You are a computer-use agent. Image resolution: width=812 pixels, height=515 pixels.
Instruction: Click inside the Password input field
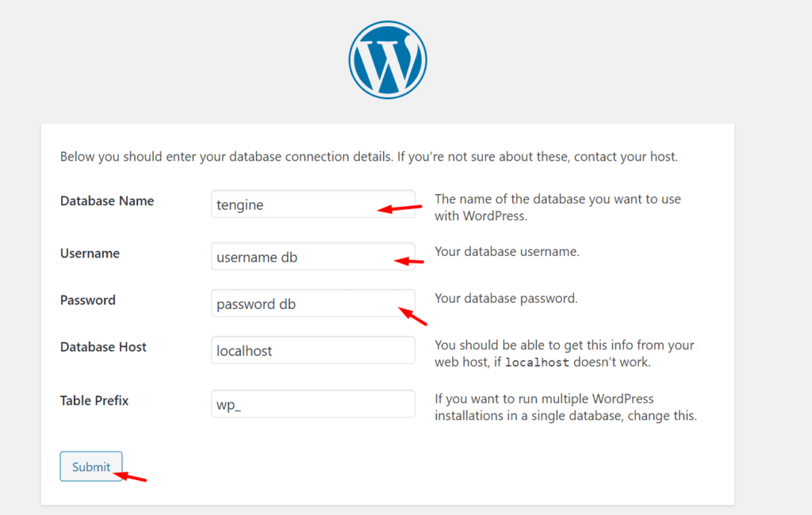coord(312,303)
